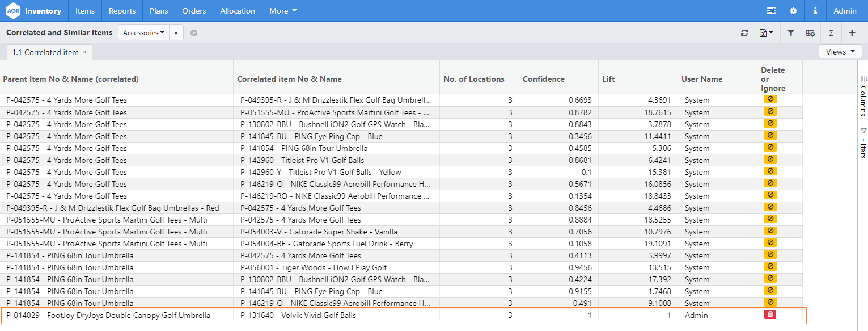
Task: Click the info icon in the top bar
Action: (815, 11)
